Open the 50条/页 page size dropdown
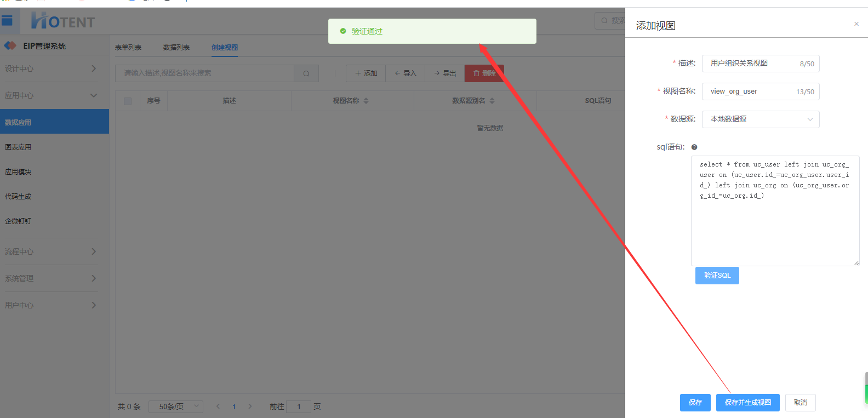The height and width of the screenshot is (418, 868). click(176, 406)
